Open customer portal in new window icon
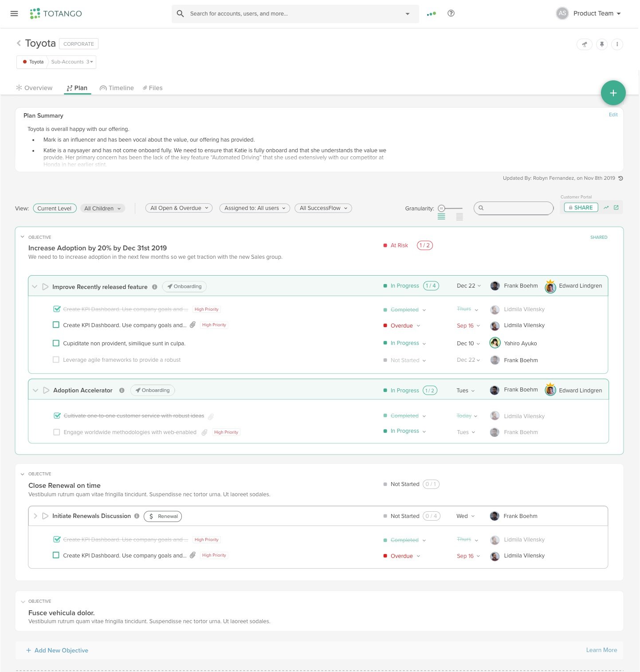 click(x=616, y=207)
